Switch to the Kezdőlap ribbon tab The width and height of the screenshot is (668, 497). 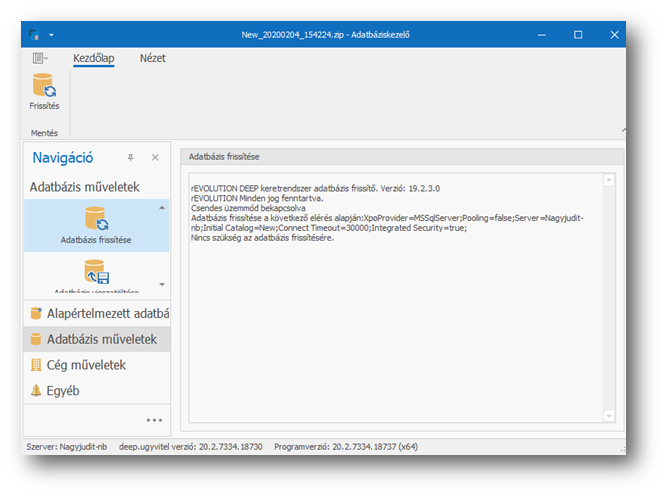[x=94, y=59]
